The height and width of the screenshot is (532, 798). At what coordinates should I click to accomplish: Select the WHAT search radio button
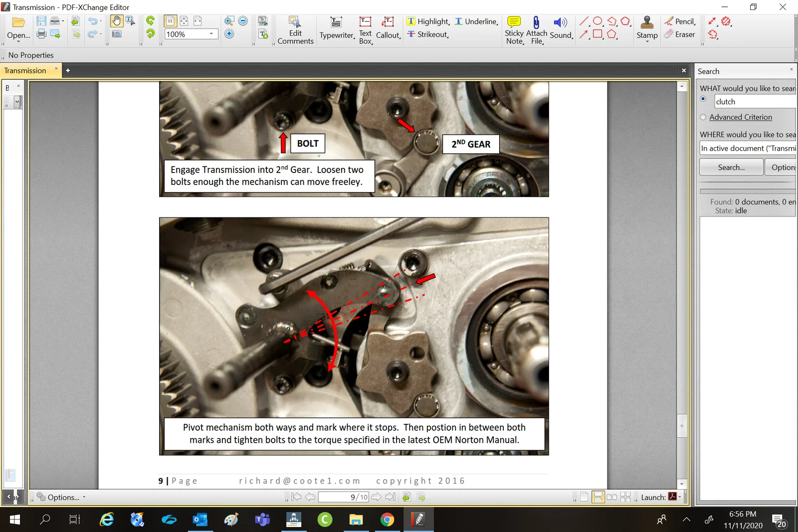[x=703, y=99]
